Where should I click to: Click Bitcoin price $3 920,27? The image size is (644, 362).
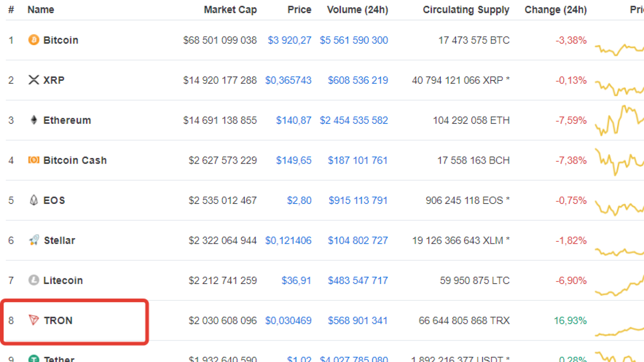coord(290,40)
